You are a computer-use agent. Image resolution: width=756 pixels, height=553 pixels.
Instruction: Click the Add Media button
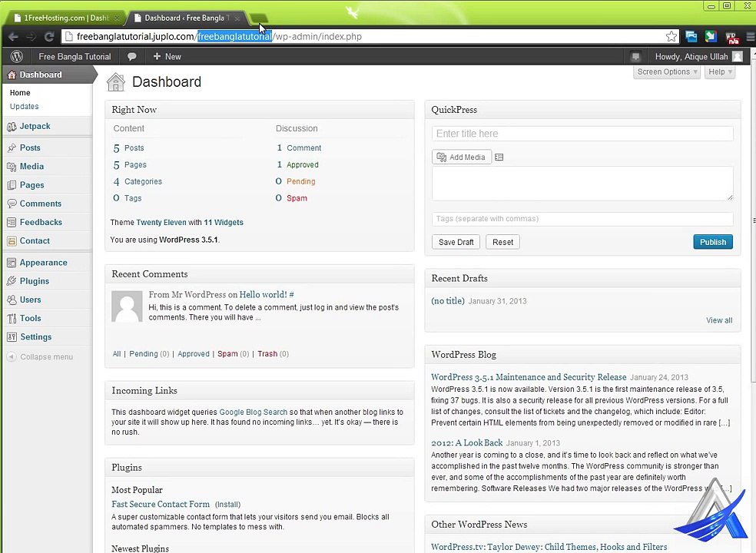click(462, 157)
